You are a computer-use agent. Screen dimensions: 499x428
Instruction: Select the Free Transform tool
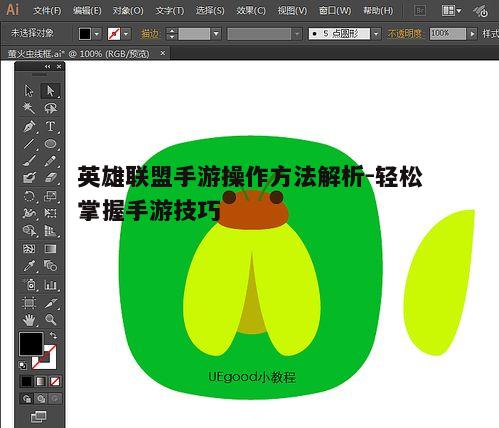(50, 213)
